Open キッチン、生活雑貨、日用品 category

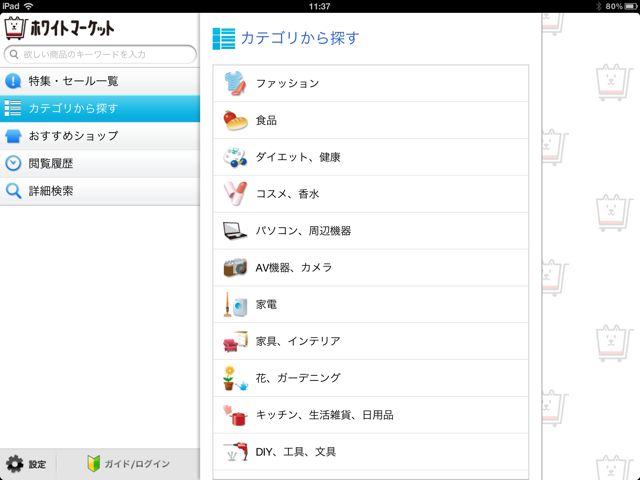[371, 415]
